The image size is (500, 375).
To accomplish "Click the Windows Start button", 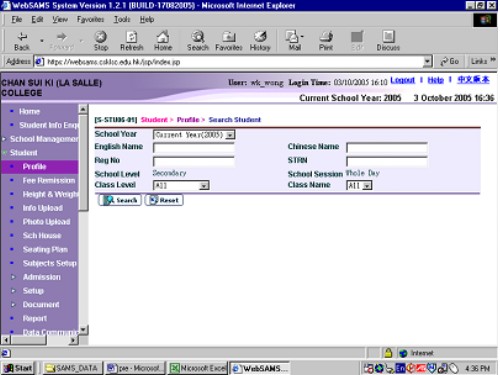I will click(18, 368).
